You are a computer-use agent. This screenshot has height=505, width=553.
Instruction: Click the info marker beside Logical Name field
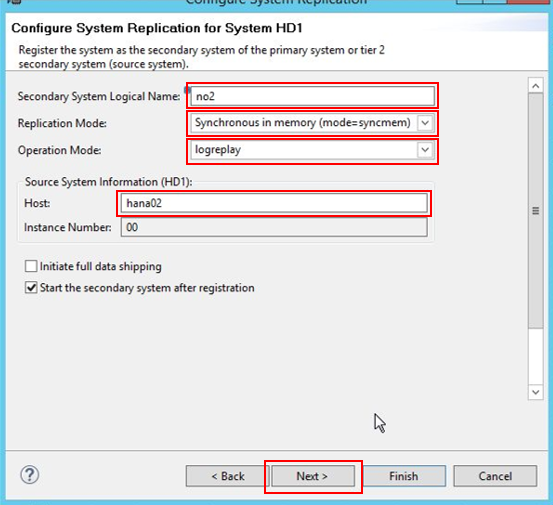pos(187,89)
